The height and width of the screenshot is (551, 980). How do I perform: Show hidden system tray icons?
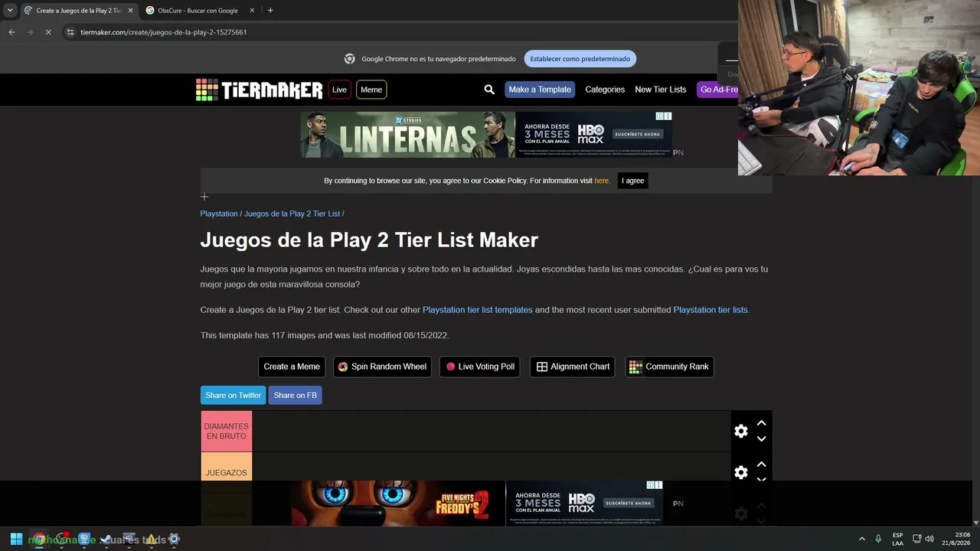point(861,539)
